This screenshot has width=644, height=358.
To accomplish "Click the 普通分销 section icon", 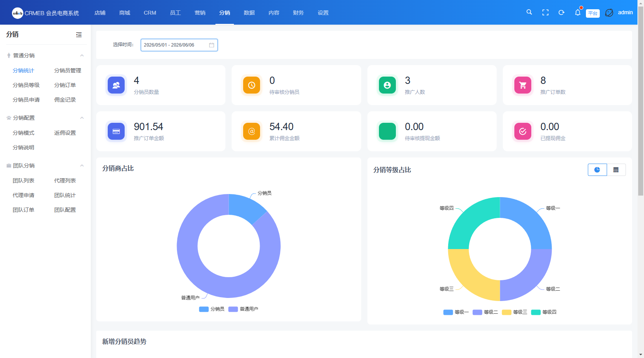I will [x=9, y=55].
